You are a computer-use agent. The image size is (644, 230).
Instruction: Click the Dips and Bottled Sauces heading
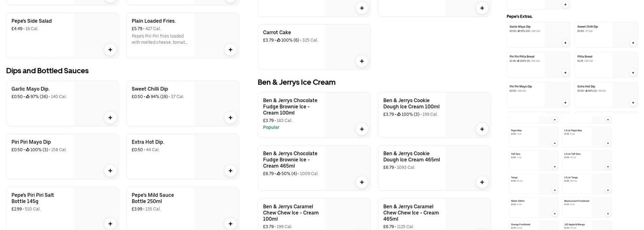click(47, 71)
